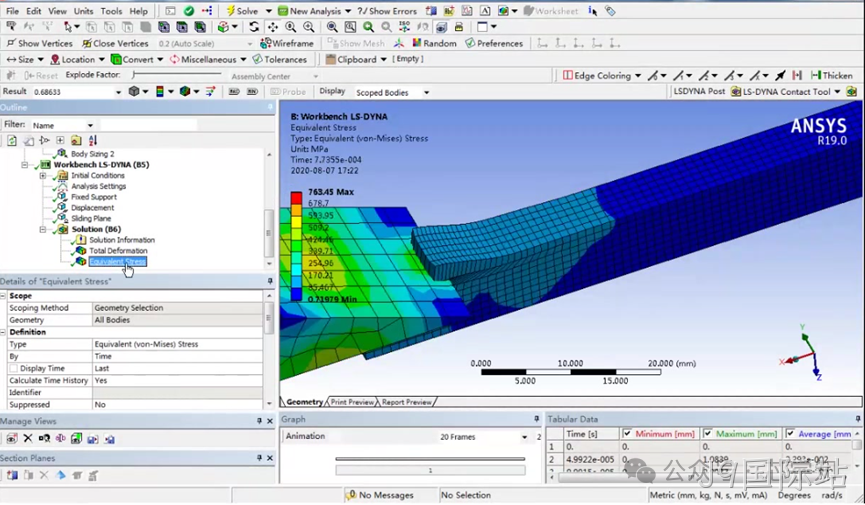The image size is (865, 505).
Task: Open the Scoped Bodies display dropdown
Action: tap(426, 92)
